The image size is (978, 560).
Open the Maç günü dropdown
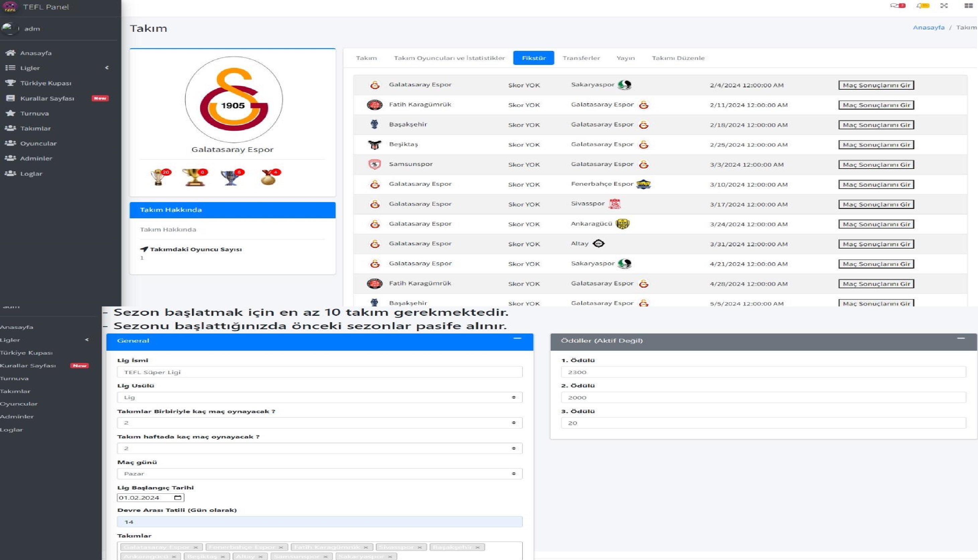(320, 473)
